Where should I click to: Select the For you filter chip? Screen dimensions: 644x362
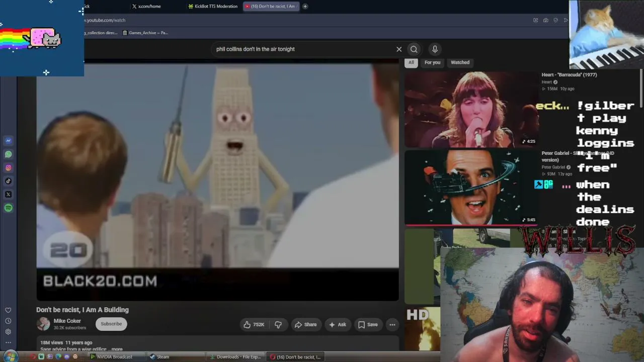click(x=432, y=62)
